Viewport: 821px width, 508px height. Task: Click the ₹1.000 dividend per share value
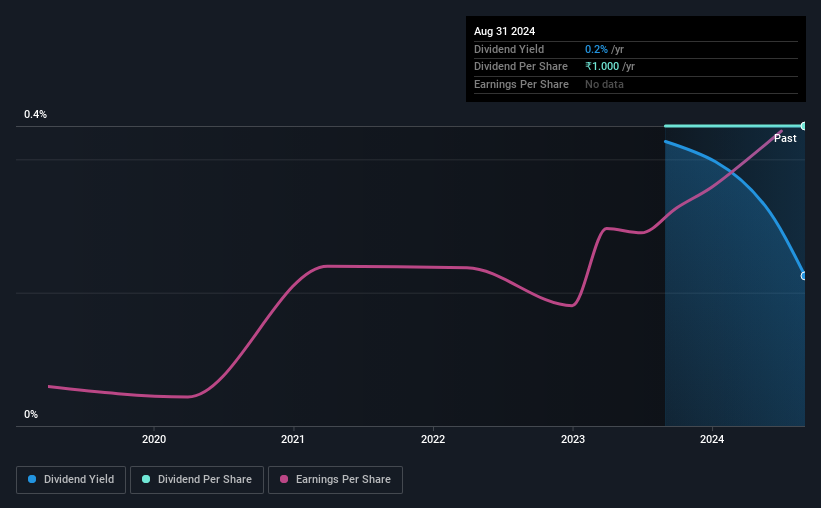click(602, 67)
